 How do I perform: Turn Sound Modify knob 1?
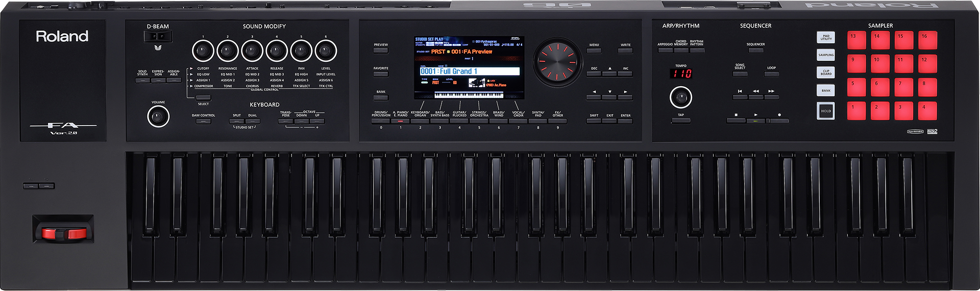pyautogui.click(x=203, y=51)
